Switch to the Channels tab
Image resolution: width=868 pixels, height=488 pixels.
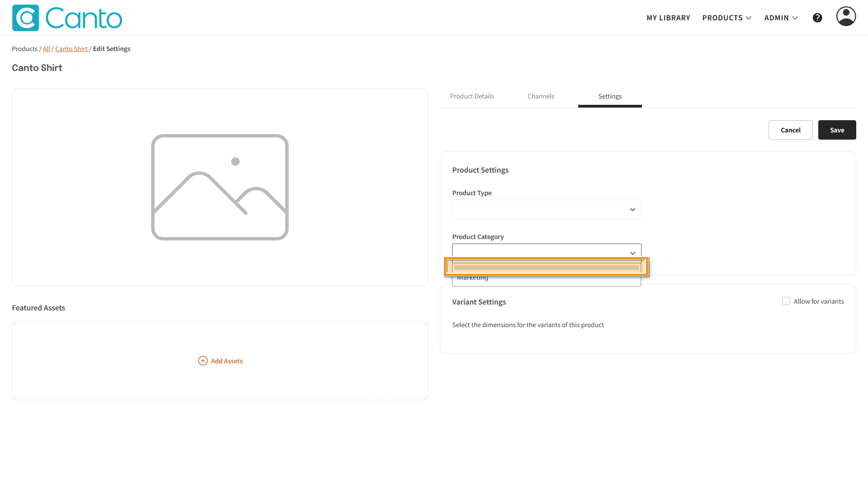(541, 96)
